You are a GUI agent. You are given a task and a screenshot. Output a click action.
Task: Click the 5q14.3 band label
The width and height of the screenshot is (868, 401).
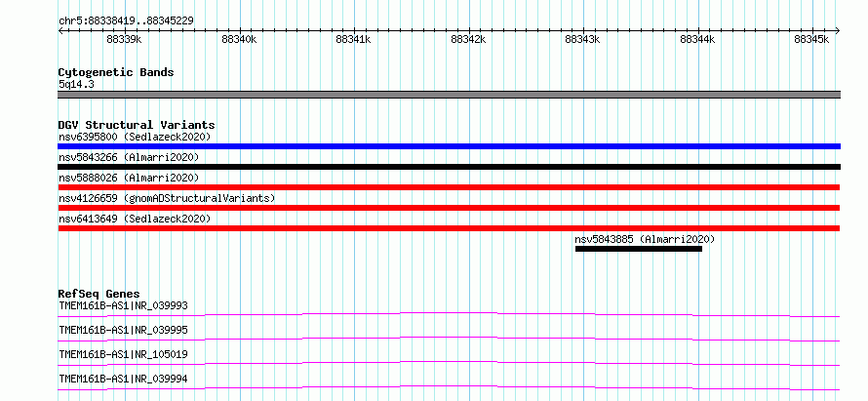click(x=76, y=84)
